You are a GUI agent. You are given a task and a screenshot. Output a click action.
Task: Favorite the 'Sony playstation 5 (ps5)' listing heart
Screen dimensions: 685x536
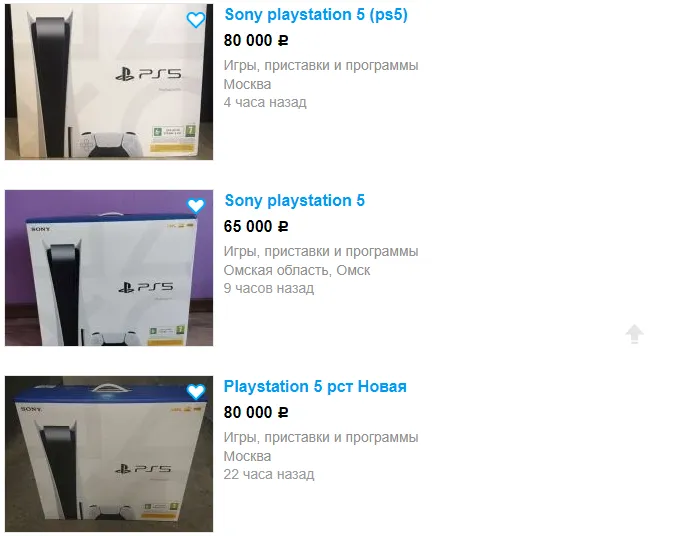point(196,20)
